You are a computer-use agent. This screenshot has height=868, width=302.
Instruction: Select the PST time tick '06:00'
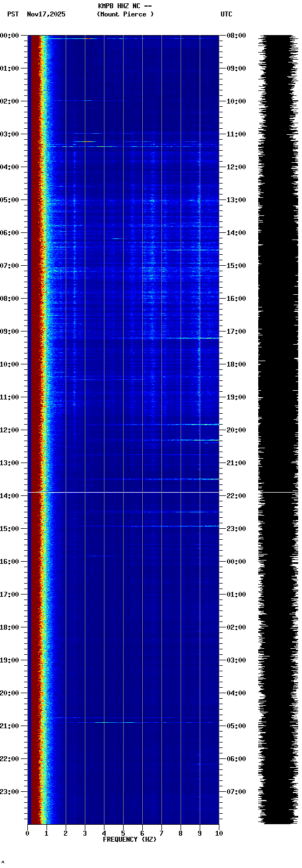9,233
